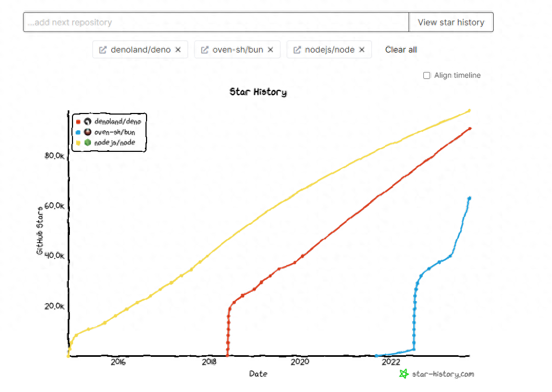Click the 20.0k y-axis label
Viewport: 552px width, 392px height.
[55, 306]
